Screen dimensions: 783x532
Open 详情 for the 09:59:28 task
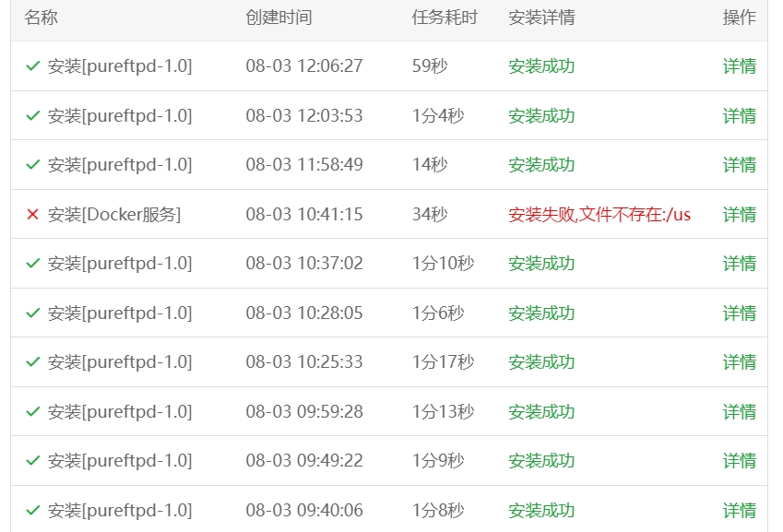coord(740,412)
